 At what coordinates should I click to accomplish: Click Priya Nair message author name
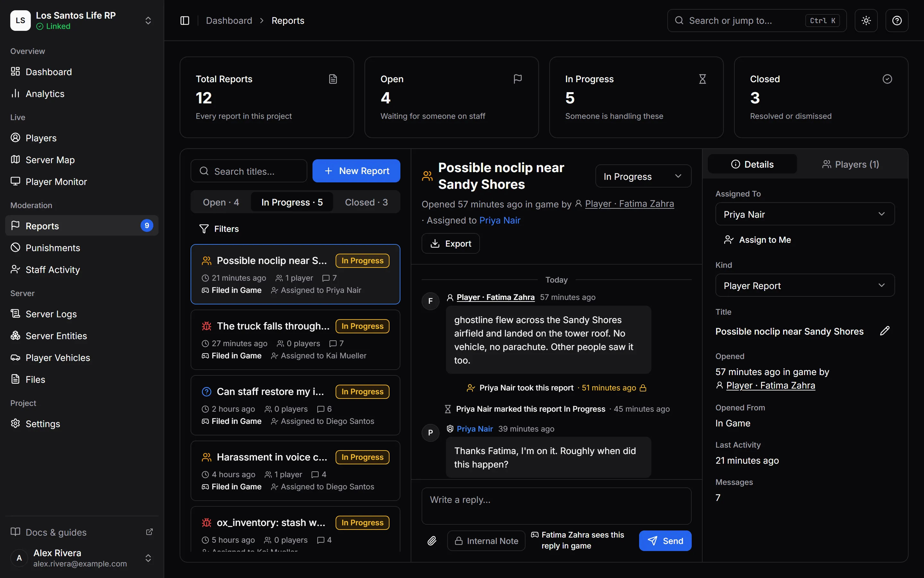pos(474,429)
